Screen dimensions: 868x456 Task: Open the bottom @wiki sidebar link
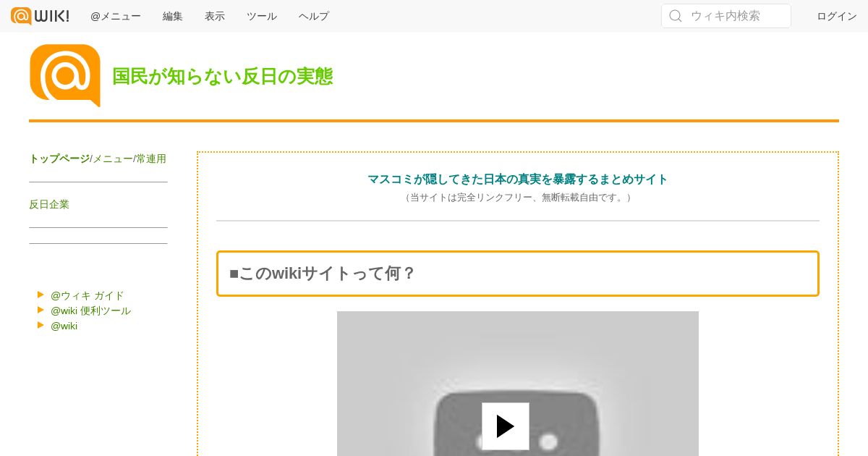[x=64, y=326]
